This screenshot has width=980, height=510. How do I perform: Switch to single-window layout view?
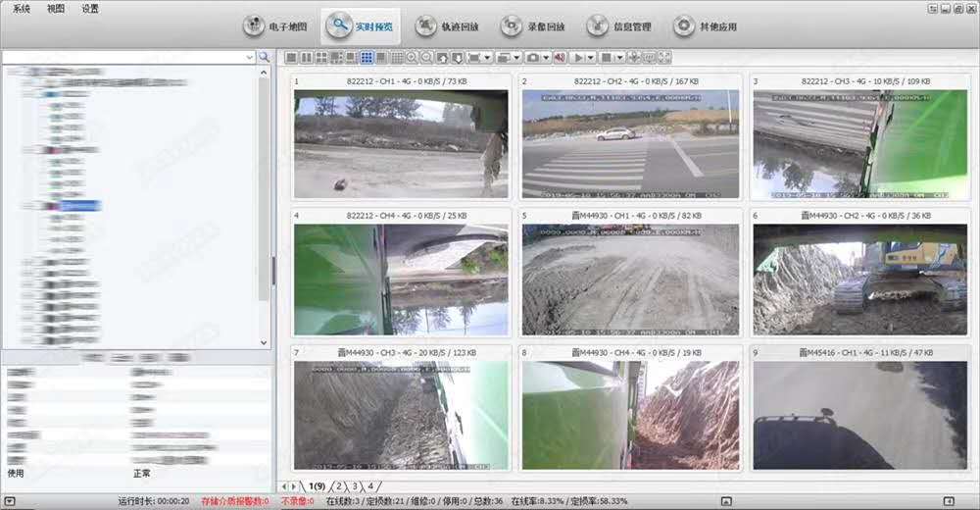click(291, 58)
